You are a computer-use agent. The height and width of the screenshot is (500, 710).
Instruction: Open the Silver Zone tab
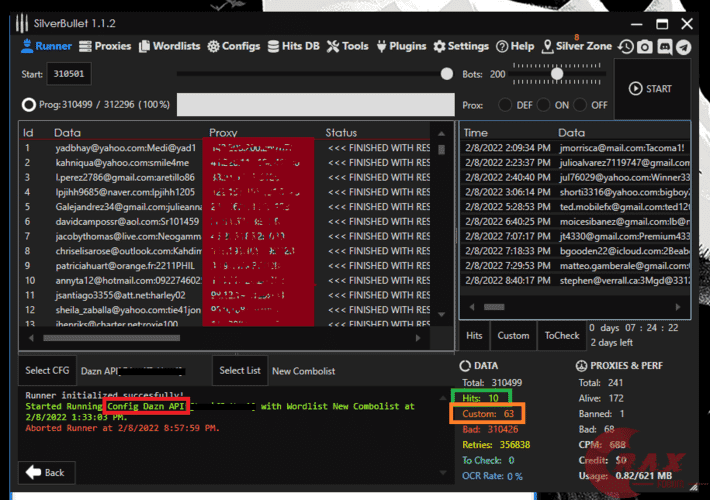(x=577, y=46)
